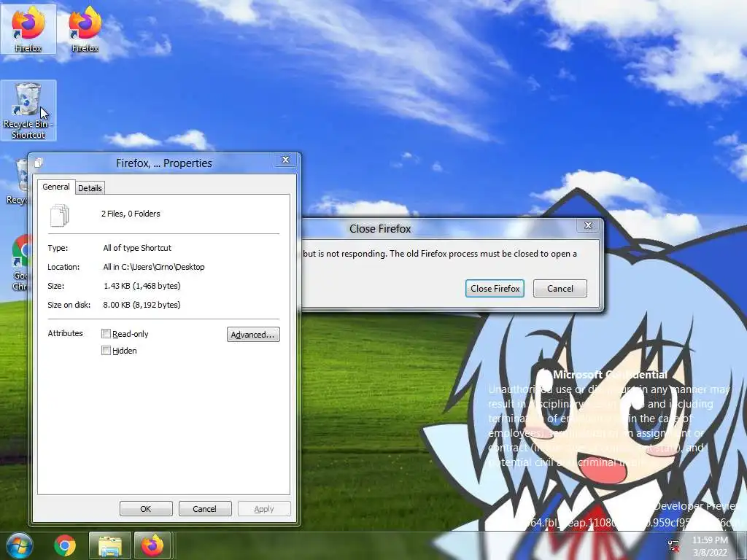Click the location 'All in C:\Users\Cirno\Desktop'
747x560 pixels.
pos(154,267)
